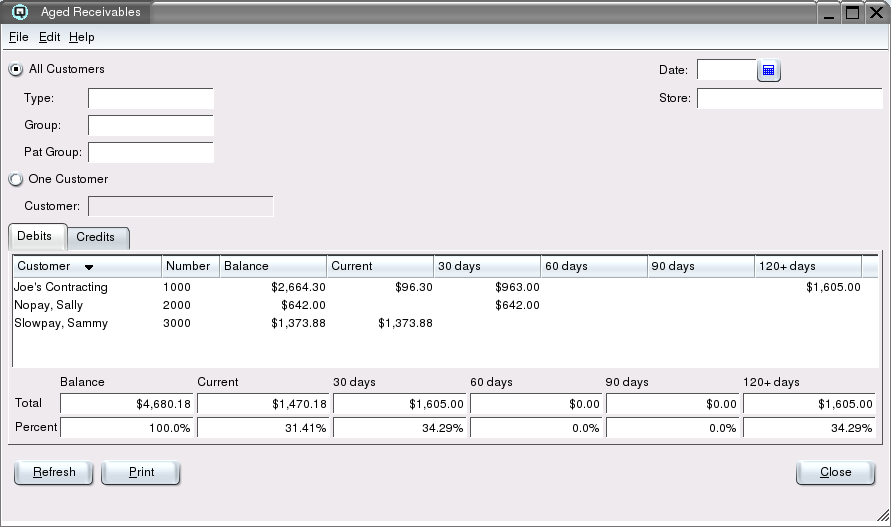This screenshot has width=891, height=527.
Task: Click into the Type input field
Action: click(x=151, y=98)
